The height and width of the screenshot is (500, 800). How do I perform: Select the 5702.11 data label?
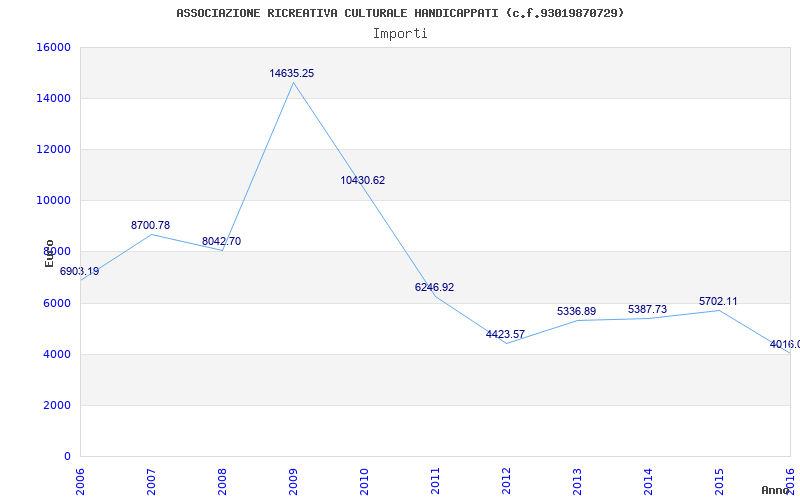718,302
